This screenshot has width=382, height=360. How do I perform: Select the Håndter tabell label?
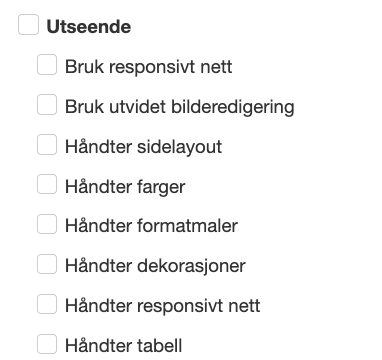(x=123, y=346)
